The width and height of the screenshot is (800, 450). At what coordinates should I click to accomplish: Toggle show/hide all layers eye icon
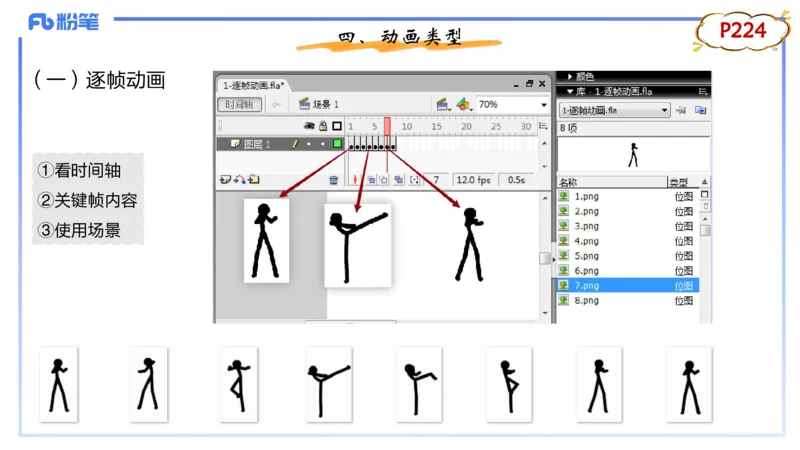tap(309, 127)
